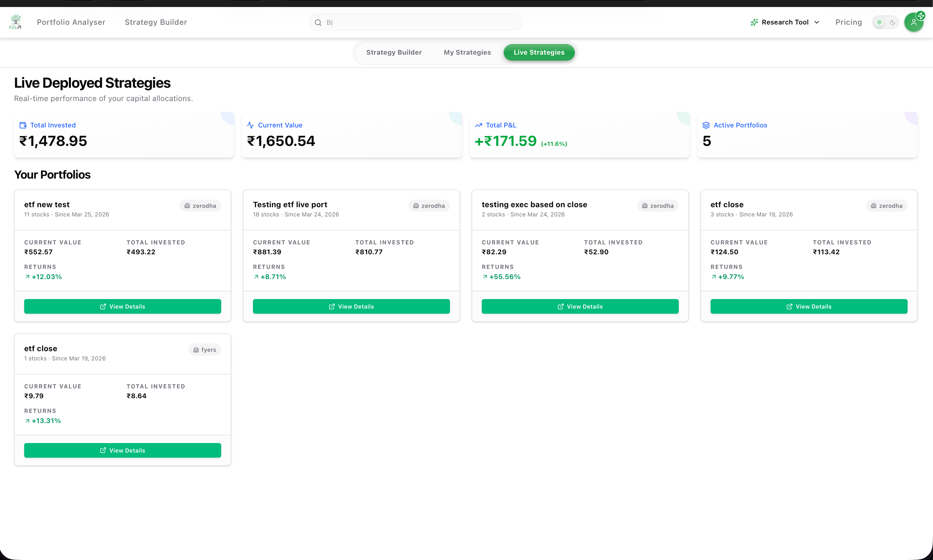Click the etf new test portfolio title
This screenshot has height=560, width=933.
point(47,205)
